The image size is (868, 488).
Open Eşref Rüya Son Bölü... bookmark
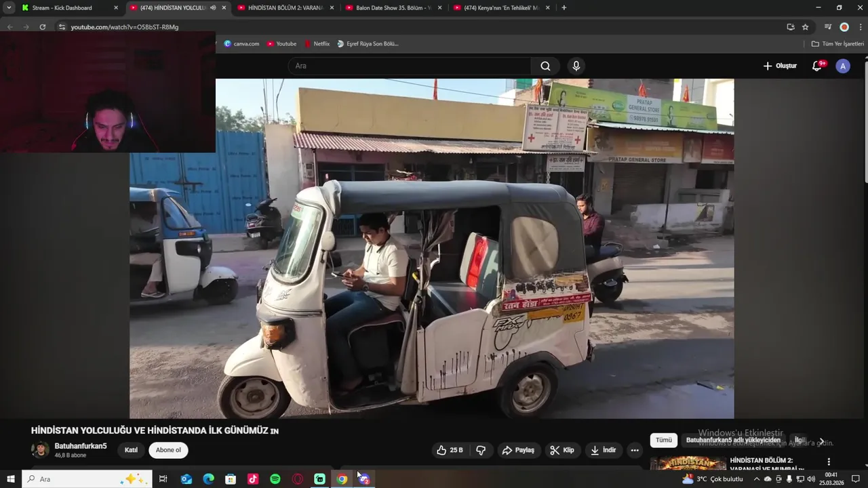pyautogui.click(x=368, y=43)
